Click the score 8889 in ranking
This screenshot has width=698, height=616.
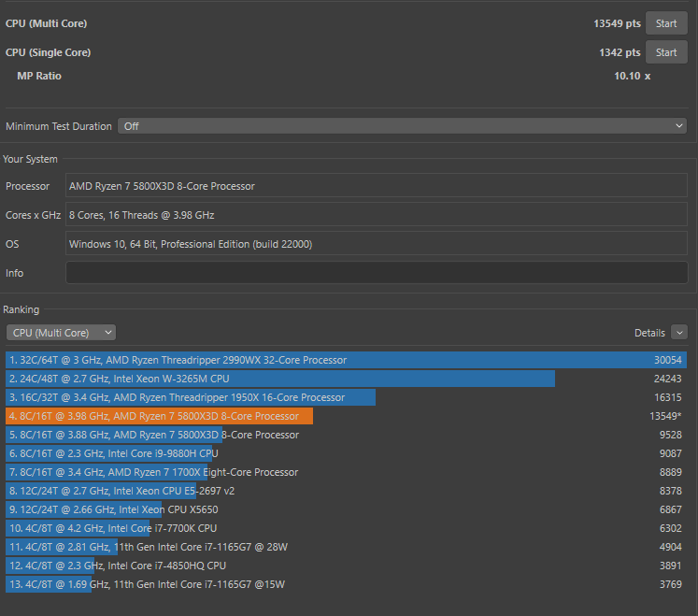pos(670,472)
